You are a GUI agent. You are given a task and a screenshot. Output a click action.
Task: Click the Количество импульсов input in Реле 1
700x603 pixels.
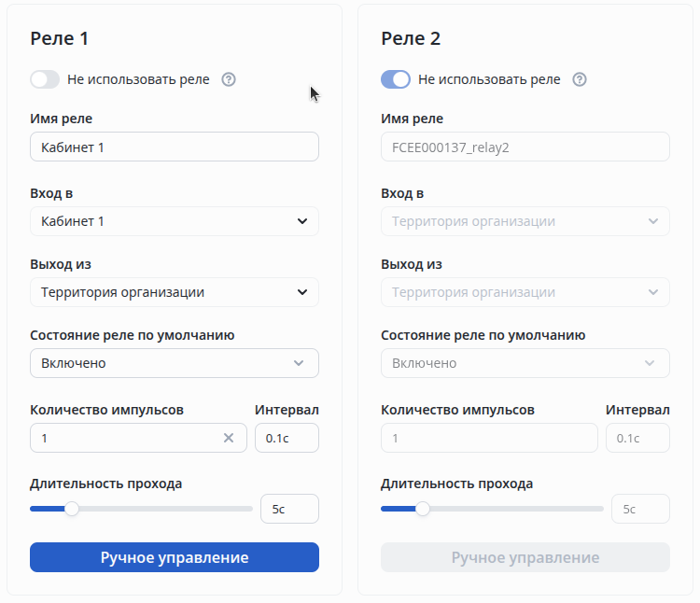[126, 438]
